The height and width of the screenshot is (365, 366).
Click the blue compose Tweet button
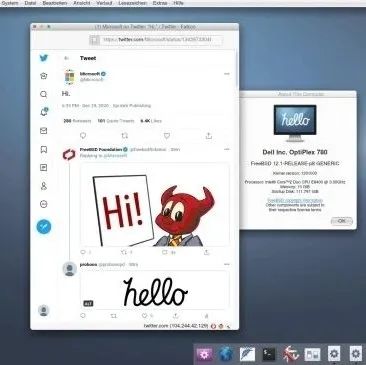[44, 227]
